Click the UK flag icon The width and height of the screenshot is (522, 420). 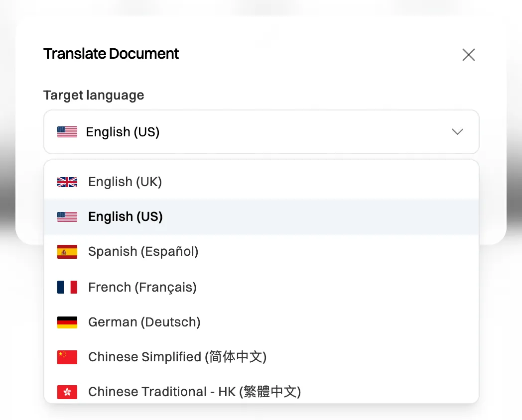tap(67, 182)
